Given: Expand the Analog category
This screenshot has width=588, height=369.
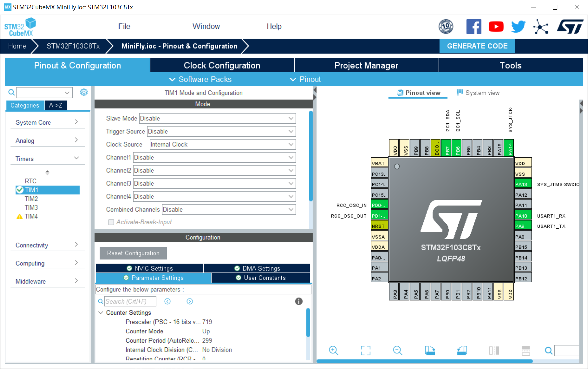Looking at the screenshot, I should point(47,140).
